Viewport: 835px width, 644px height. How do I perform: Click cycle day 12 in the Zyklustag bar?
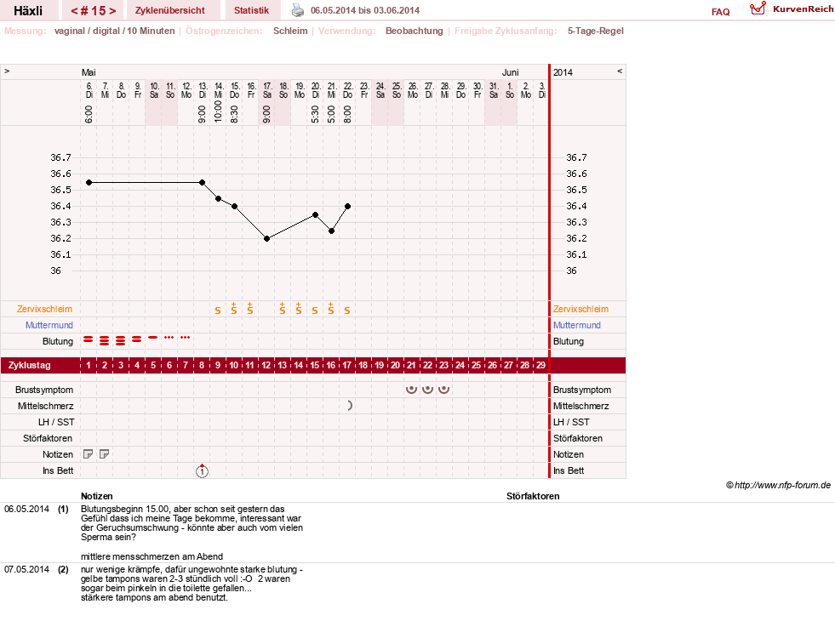[266, 365]
